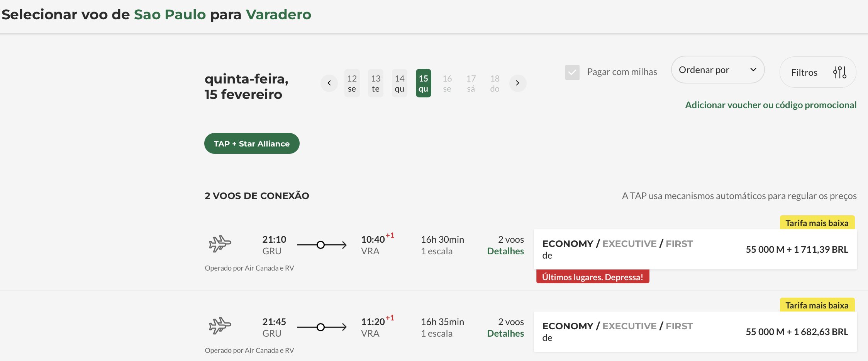Screen dimensions: 868x361
Task: Toggle the Pagar com milhas checkbox
Action: click(x=572, y=72)
